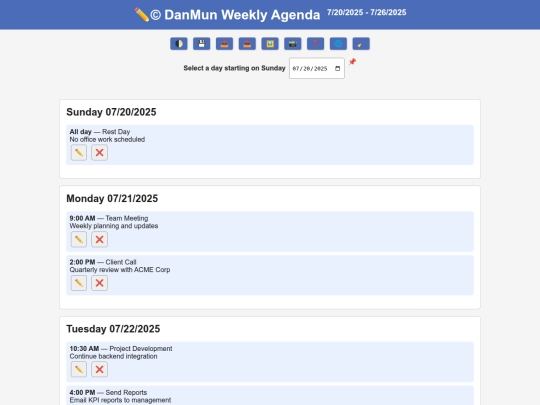540x405 pixels.
Task: Edit the Rest Day entry with its pencil
Action: click(x=79, y=153)
